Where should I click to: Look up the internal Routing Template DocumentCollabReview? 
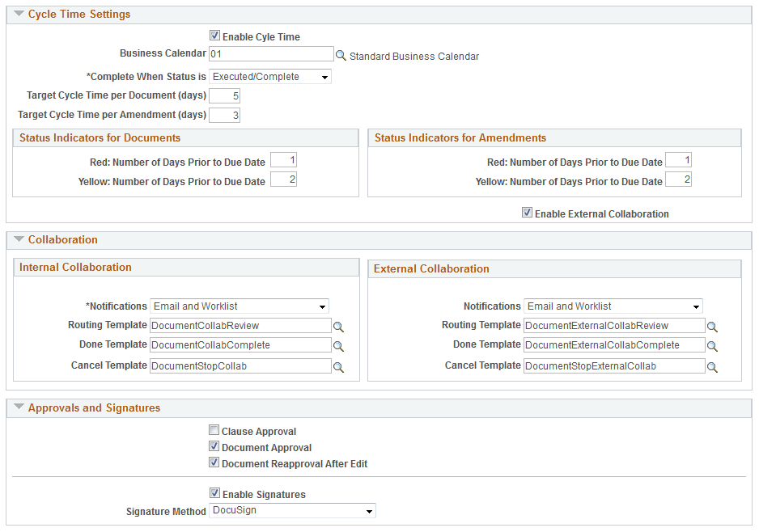coord(339,327)
